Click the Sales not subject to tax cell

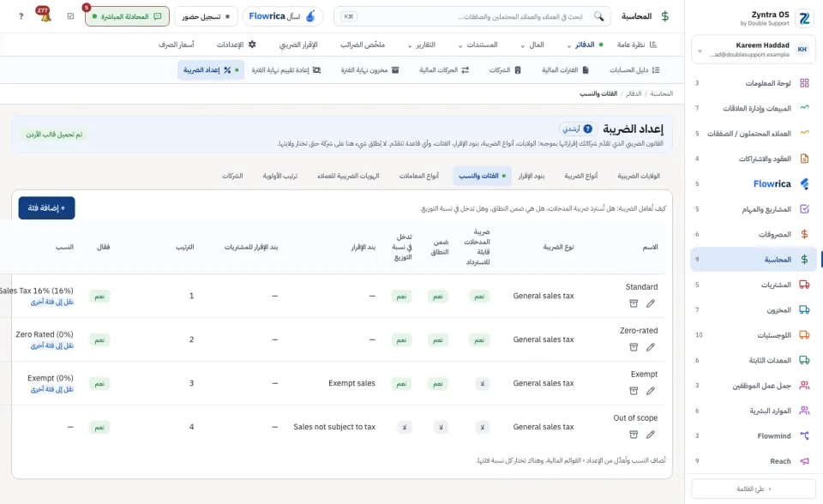(x=334, y=427)
